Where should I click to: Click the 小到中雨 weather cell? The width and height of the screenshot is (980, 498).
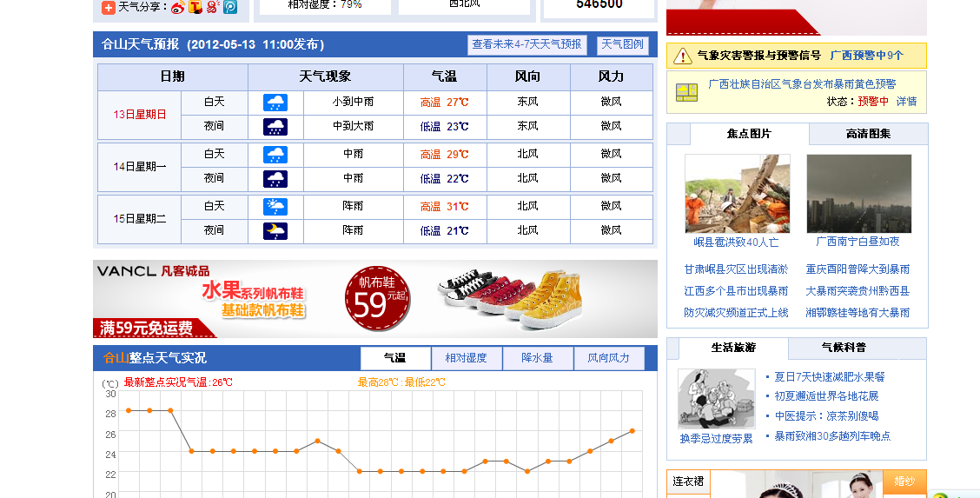click(x=353, y=103)
